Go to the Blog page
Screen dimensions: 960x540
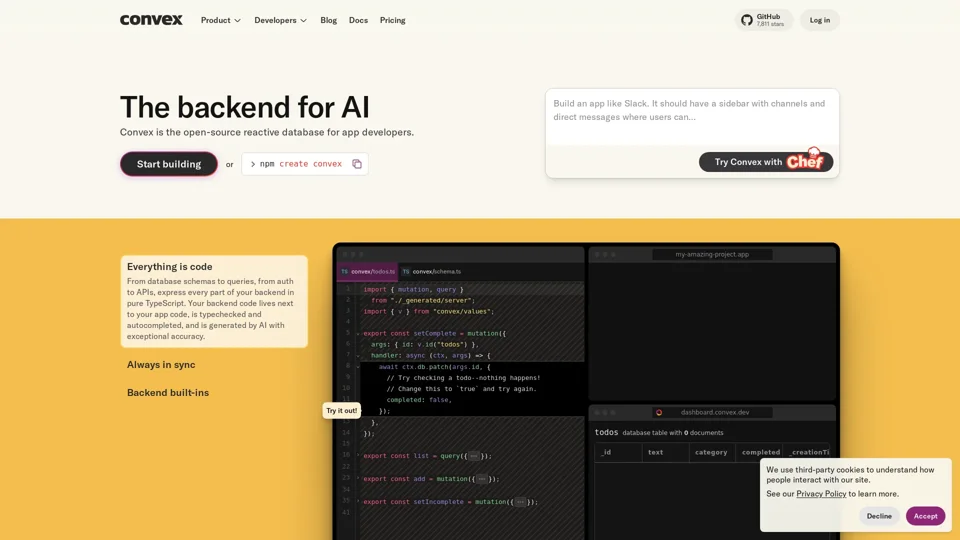click(329, 20)
